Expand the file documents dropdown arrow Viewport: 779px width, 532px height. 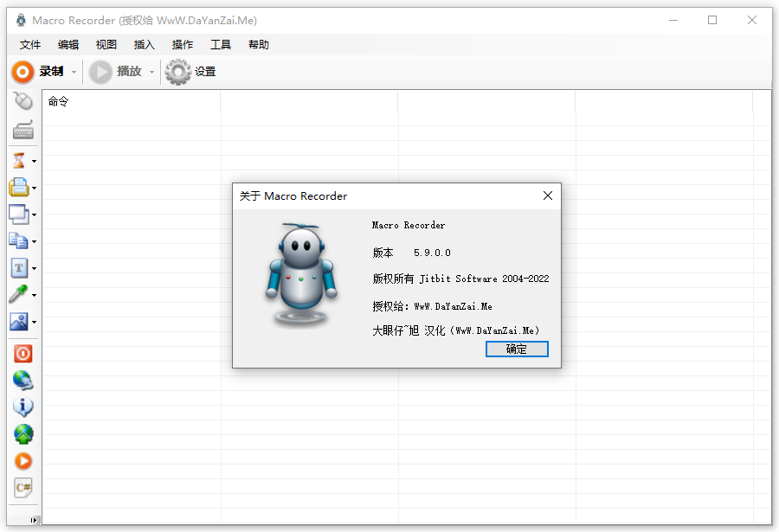[34, 241]
